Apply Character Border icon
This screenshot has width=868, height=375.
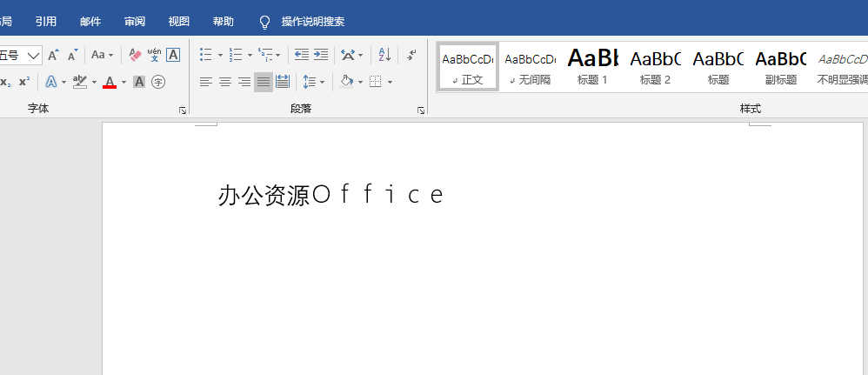point(173,55)
